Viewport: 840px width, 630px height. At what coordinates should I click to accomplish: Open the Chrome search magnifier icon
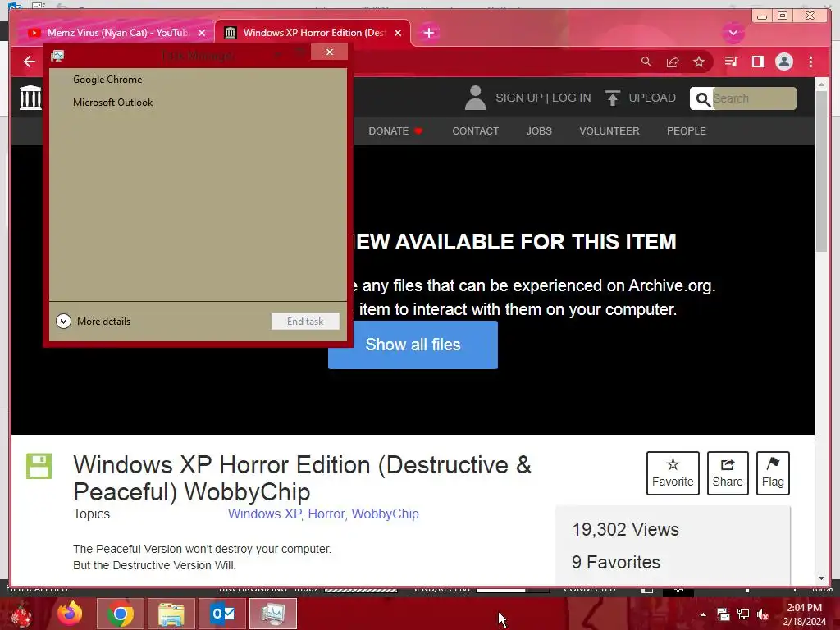pos(646,62)
